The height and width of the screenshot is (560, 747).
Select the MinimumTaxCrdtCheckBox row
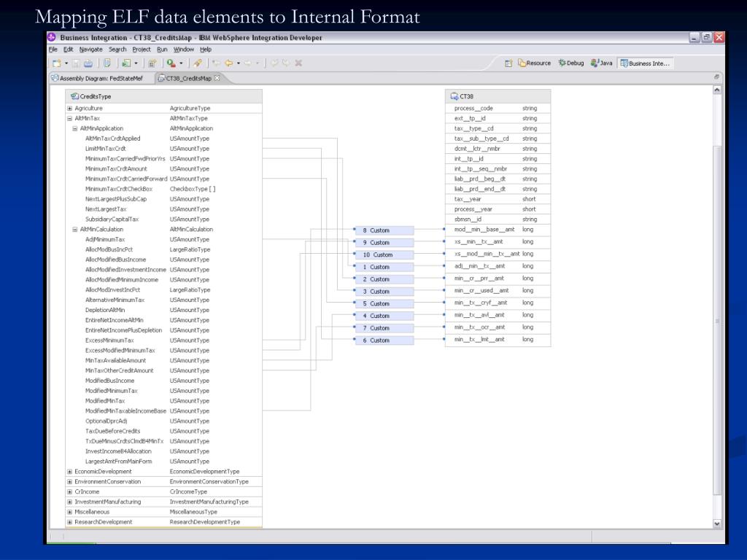pyautogui.click(x=163, y=189)
